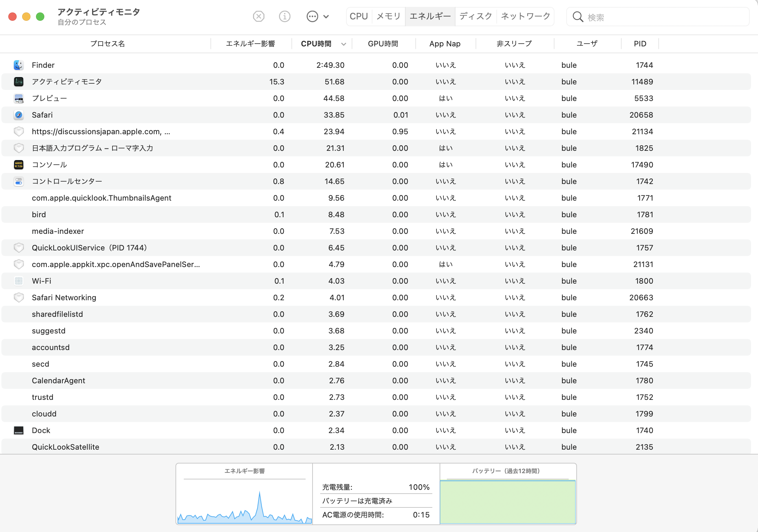
Task: Open the ネットワーク tab
Action: 525,16
